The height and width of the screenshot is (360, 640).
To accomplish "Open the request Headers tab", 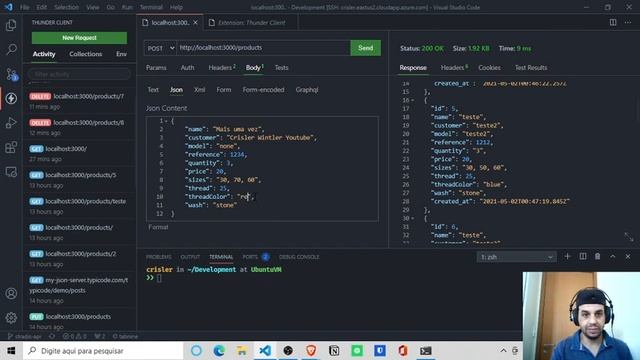I will coord(222,68).
